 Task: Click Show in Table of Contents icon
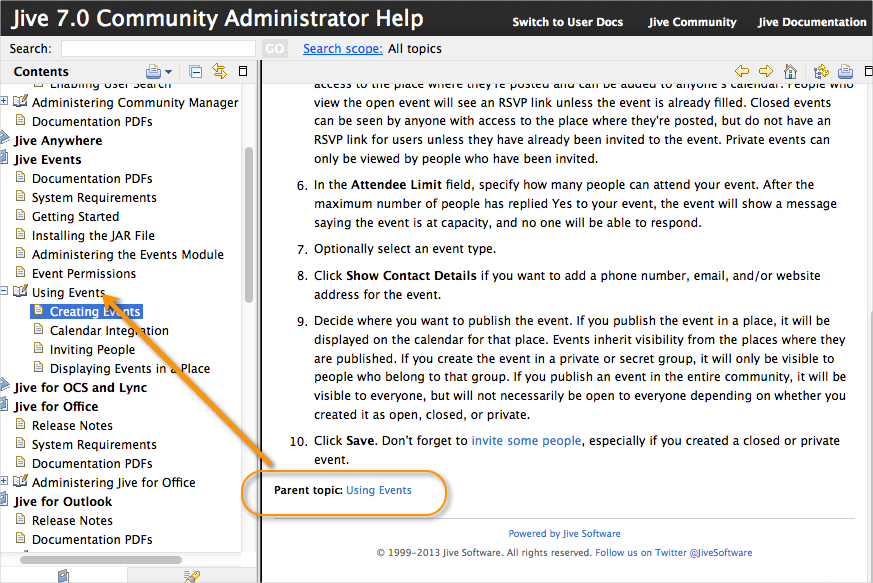821,71
